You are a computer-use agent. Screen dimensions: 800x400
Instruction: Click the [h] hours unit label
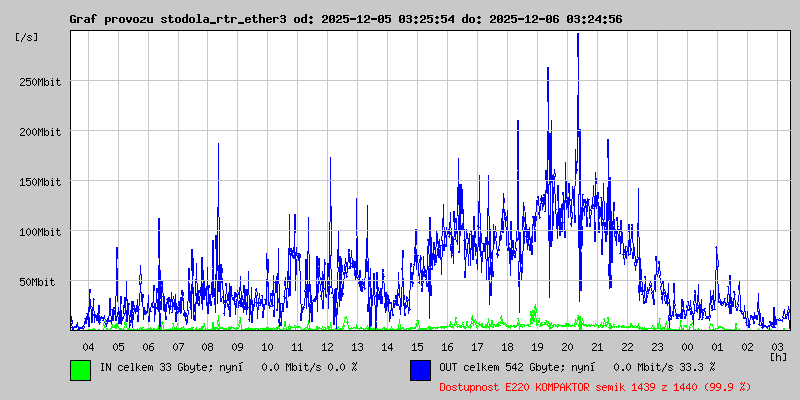778,356
